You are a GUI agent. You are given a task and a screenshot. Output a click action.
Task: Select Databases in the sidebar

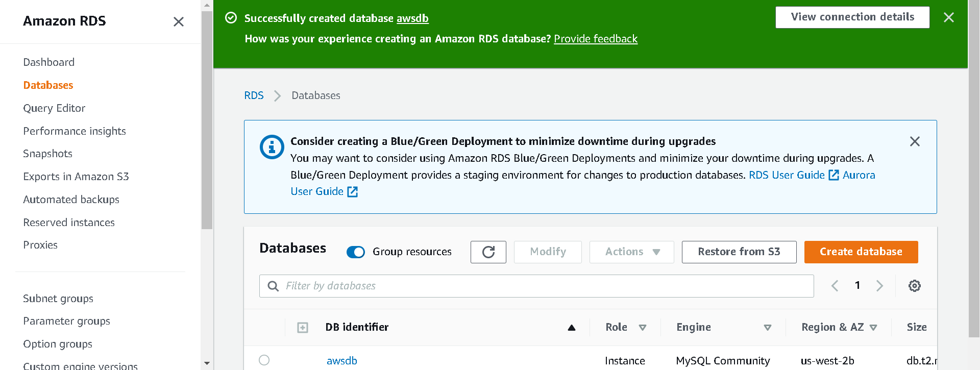48,85
